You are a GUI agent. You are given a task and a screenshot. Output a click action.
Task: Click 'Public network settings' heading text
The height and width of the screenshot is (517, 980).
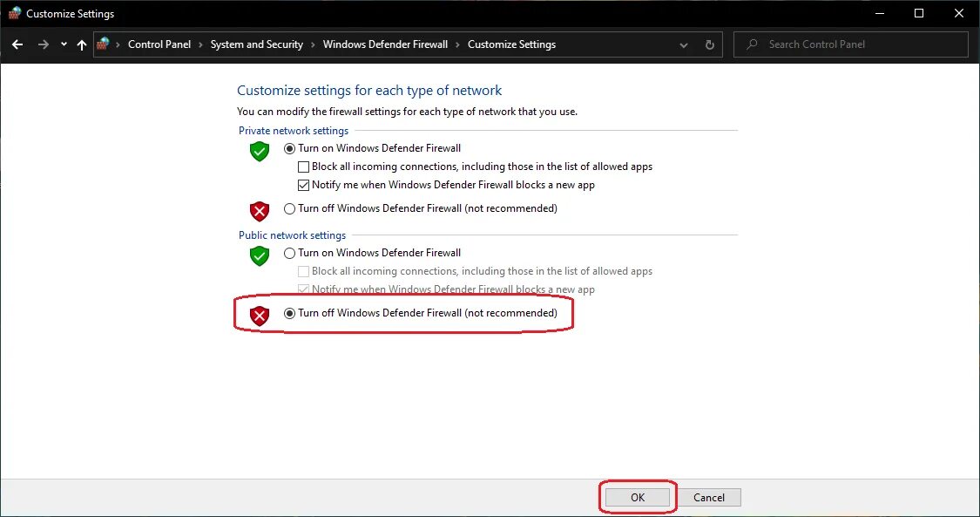coord(292,235)
